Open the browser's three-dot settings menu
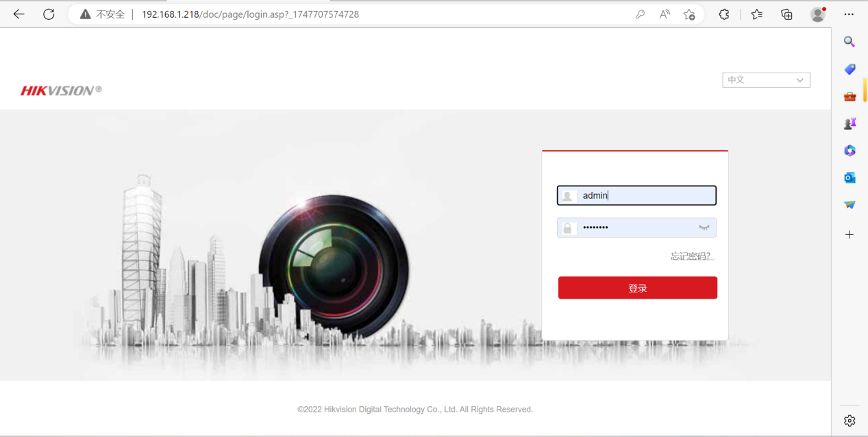 (849, 14)
